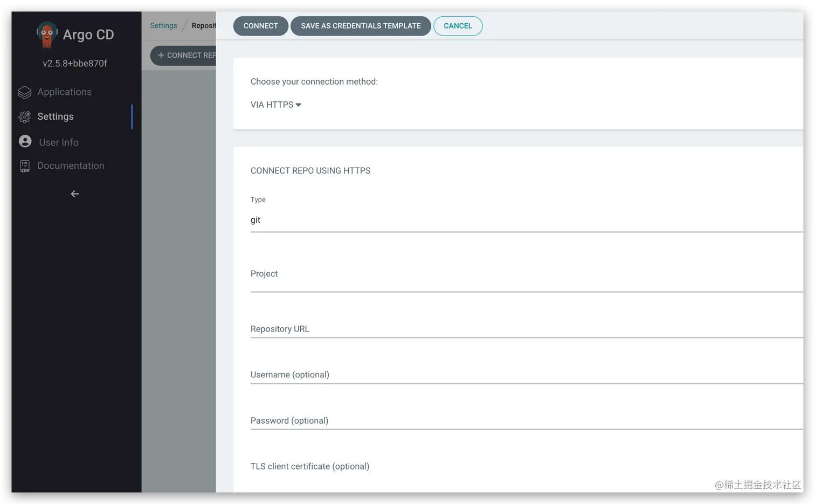
Task: Click the Repository URL input field
Action: pyautogui.click(x=527, y=328)
